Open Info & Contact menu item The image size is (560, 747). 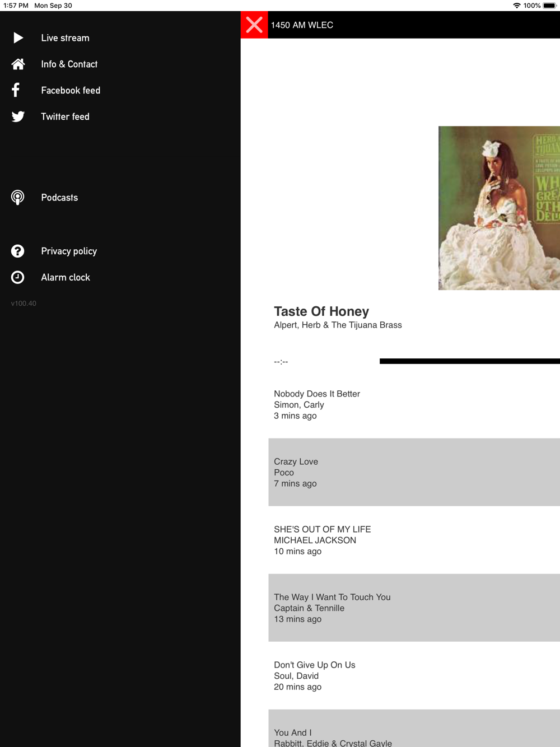coord(120,64)
